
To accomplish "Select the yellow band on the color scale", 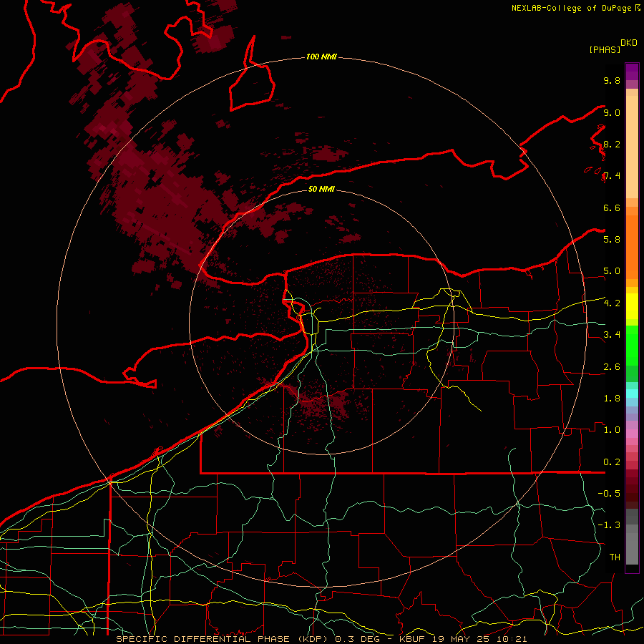I will coord(632,306).
